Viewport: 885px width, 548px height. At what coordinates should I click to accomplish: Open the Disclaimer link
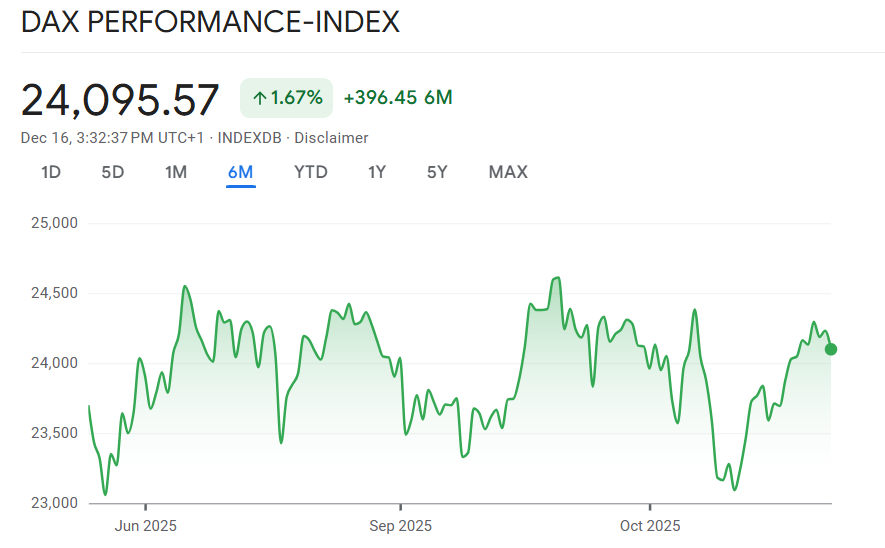tap(331, 138)
